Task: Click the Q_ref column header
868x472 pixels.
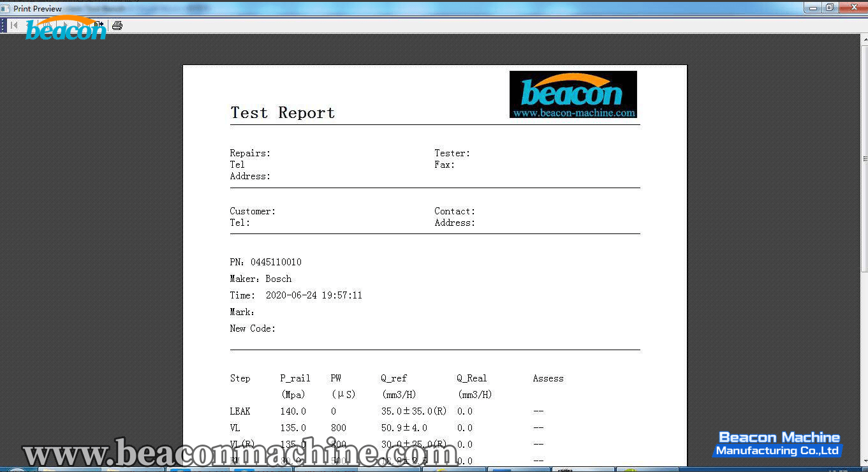Action: tap(394, 378)
